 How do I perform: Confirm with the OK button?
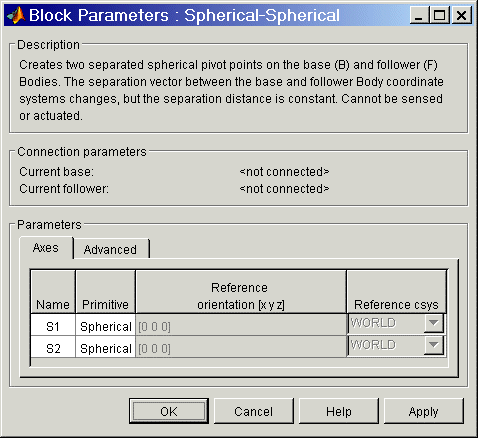pyautogui.click(x=169, y=411)
